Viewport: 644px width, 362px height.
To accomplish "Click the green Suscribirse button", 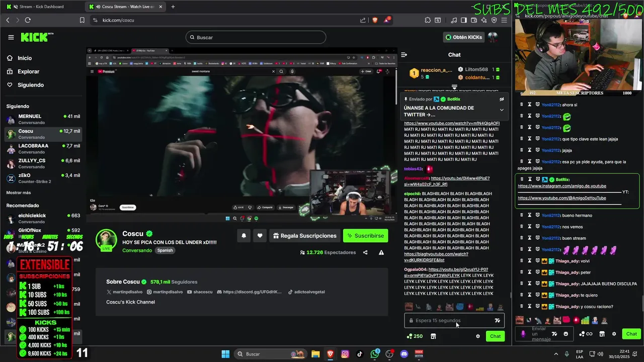I will click(366, 236).
